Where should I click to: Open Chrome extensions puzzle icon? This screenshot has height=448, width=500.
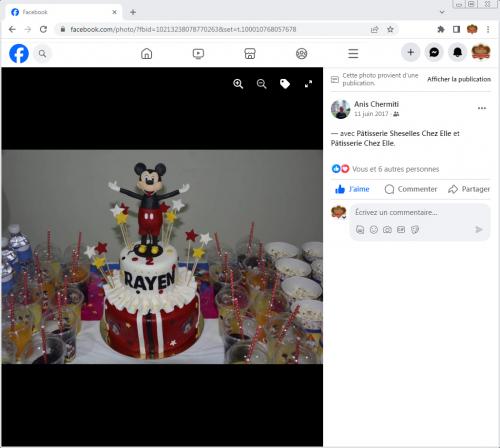point(441,29)
